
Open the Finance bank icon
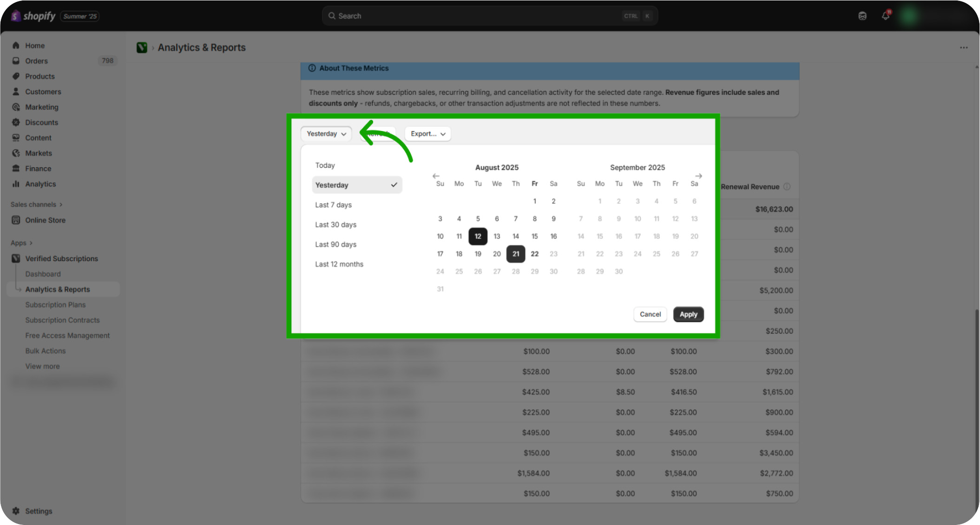pyautogui.click(x=16, y=168)
